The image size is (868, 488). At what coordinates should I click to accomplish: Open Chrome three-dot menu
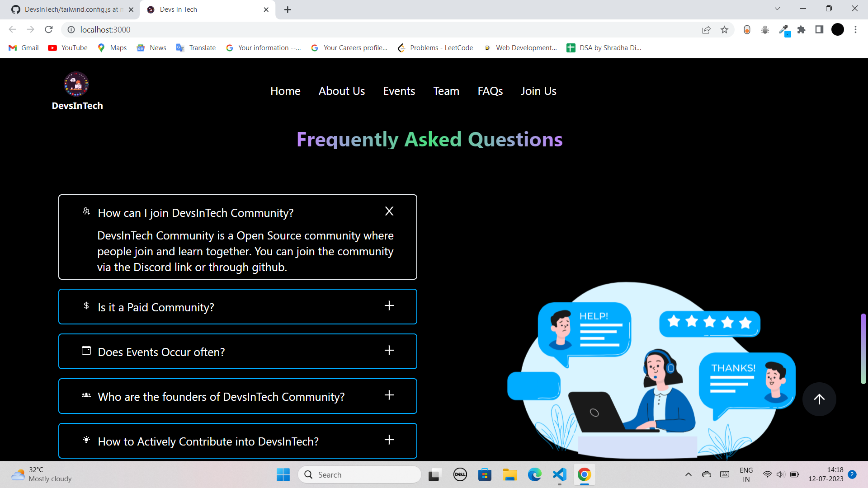tap(855, 30)
